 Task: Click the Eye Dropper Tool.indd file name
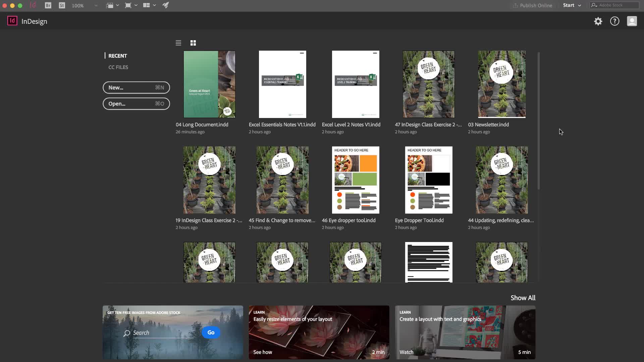coord(419,220)
